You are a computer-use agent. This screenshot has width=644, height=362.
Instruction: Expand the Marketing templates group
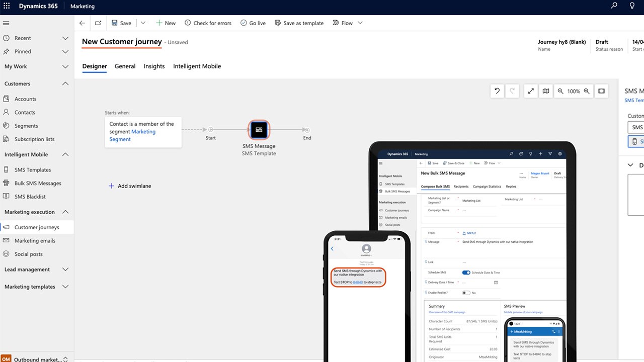coord(65,287)
